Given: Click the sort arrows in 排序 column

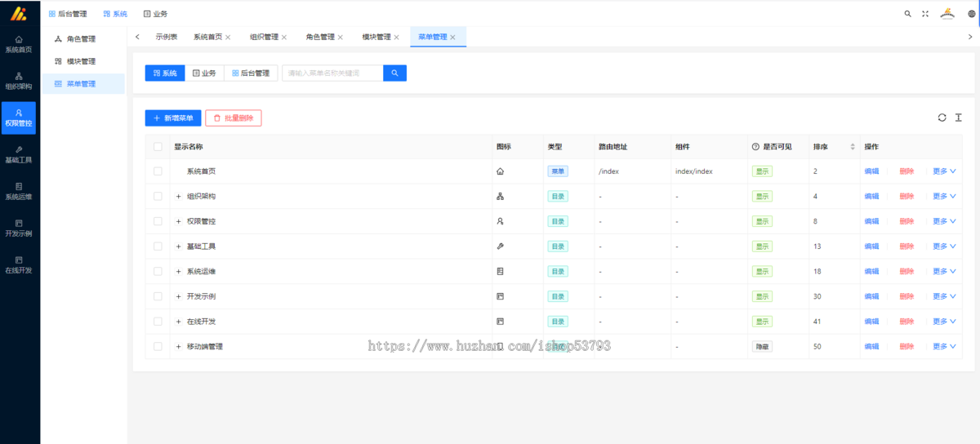Looking at the screenshot, I should point(853,147).
